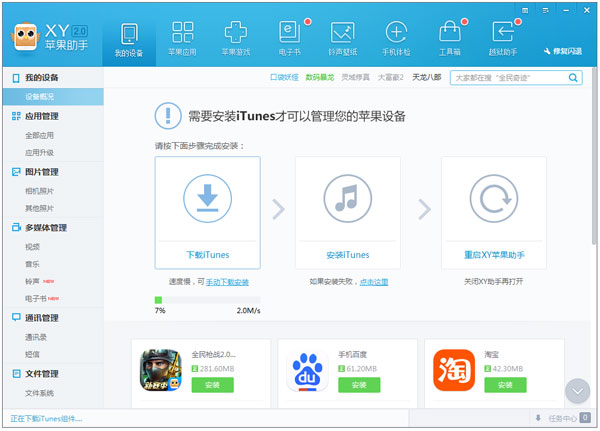600x431 pixels.
Task: Switch to 铃声壁纸 section
Action: click(x=342, y=39)
